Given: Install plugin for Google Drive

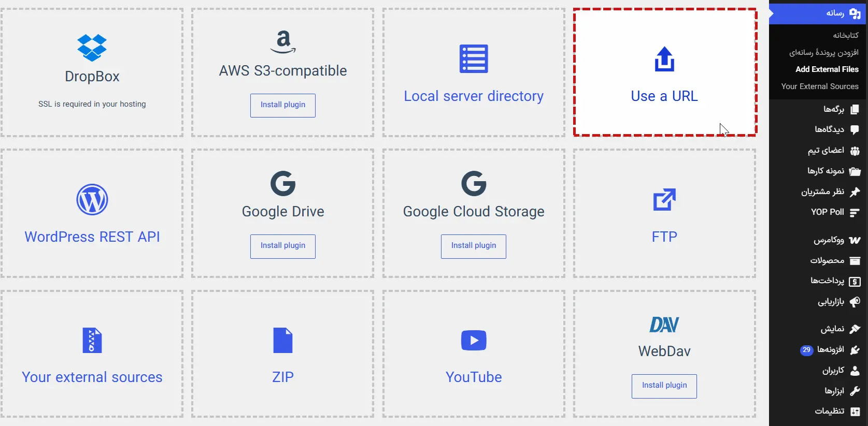Looking at the screenshot, I should pos(283,246).
